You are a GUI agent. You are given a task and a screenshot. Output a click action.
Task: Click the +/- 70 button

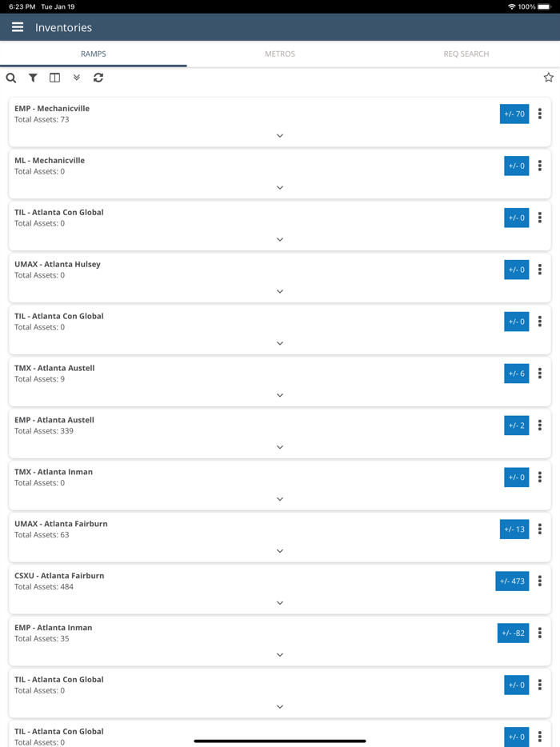[514, 114]
